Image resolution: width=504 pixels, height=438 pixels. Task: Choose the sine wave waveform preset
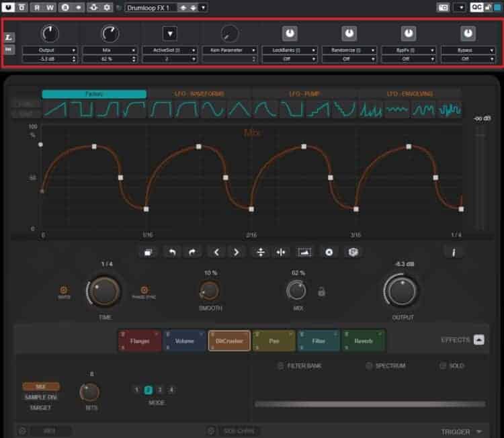click(x=213, y=109)
